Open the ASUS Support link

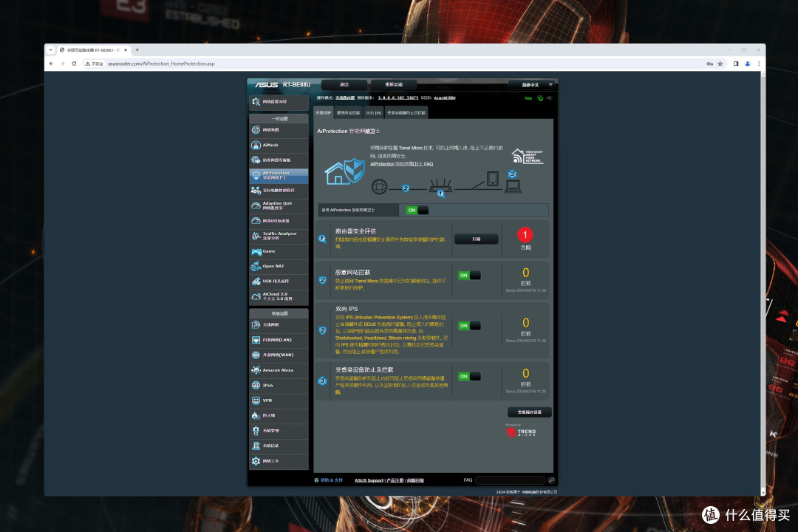coord(369,480)
